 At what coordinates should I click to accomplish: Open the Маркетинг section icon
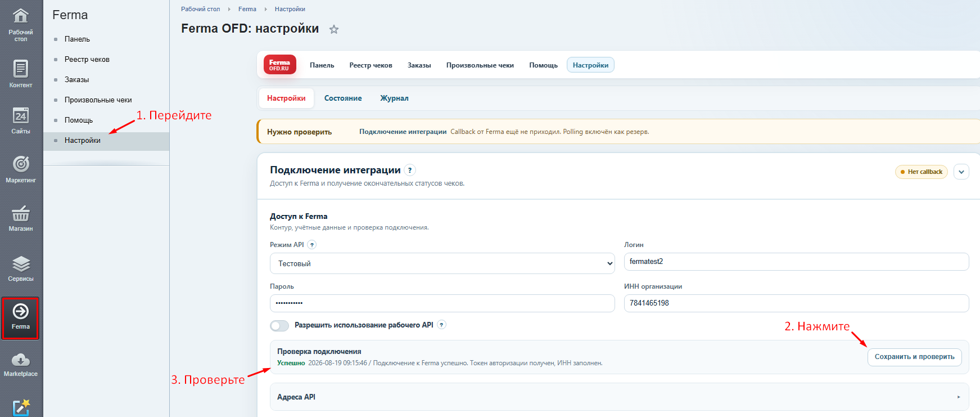click(21, 169)
